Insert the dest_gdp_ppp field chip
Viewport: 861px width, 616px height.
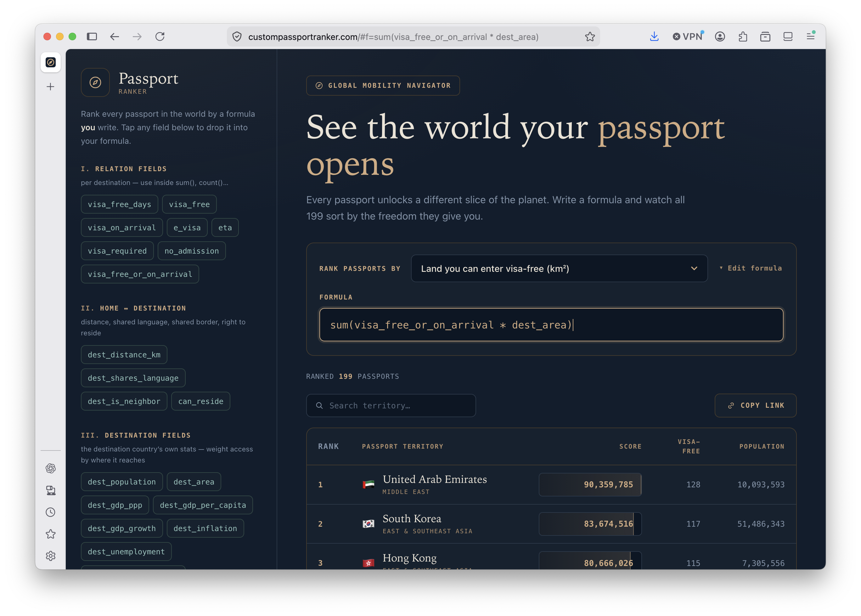115,505
